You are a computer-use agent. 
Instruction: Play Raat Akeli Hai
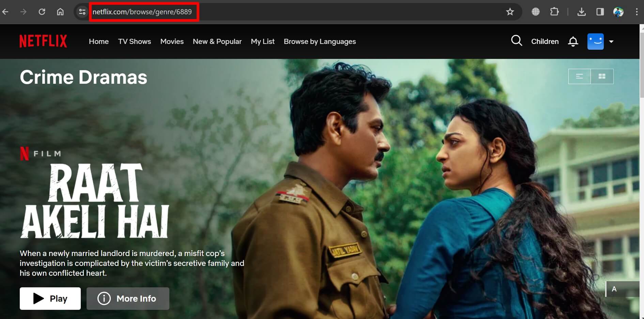(x=50, y=299)
